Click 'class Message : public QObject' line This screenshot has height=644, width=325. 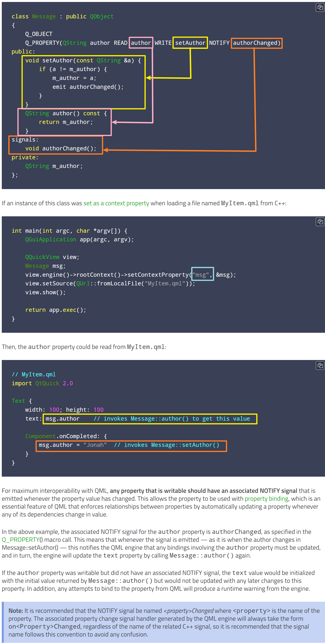(63, 17)
